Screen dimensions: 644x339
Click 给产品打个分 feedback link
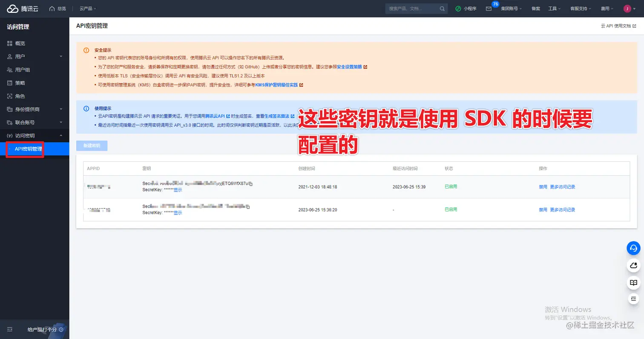coord(42,330)
